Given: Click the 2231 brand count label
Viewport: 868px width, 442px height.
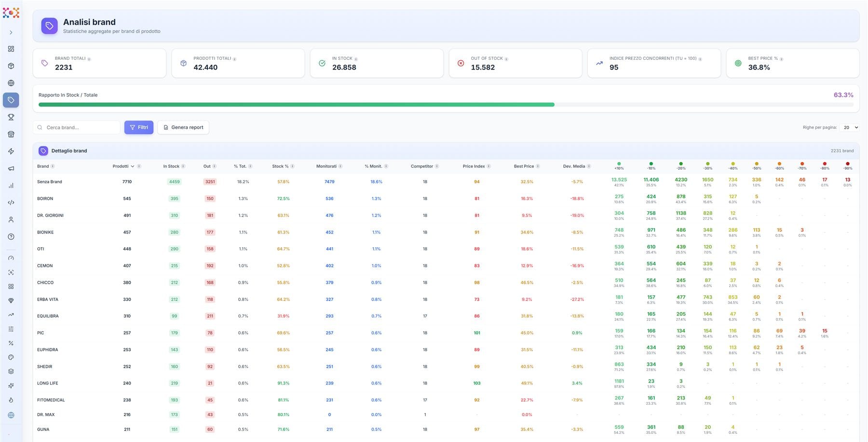Looking at the screenshot, I should (x=842, y=151).
